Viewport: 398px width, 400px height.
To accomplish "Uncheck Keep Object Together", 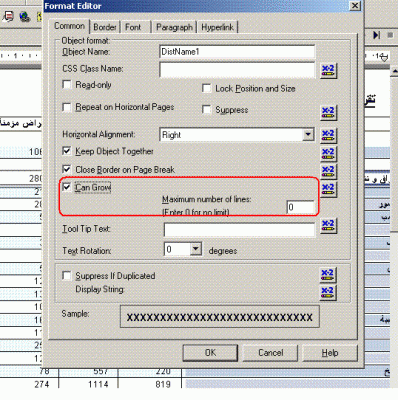I will 67,151.
